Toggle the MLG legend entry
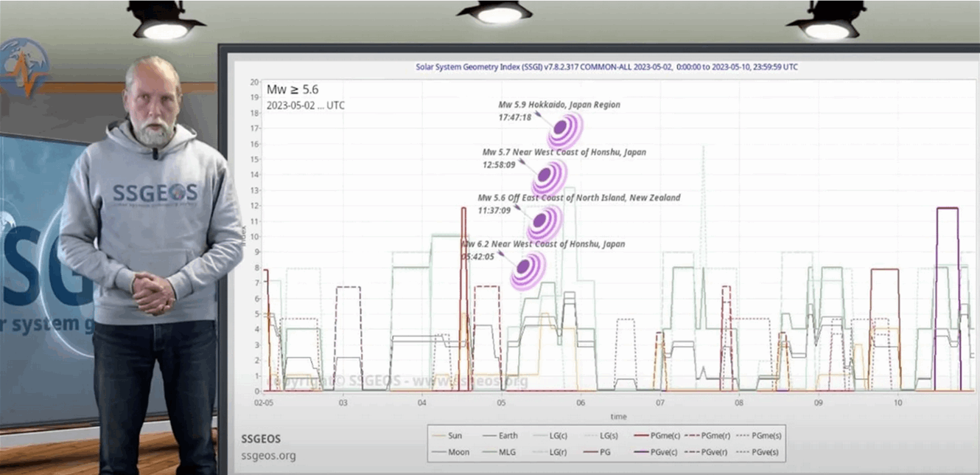The width and height of the screenshot is (980, 475). pyautogui.click(x=500, y=452)
